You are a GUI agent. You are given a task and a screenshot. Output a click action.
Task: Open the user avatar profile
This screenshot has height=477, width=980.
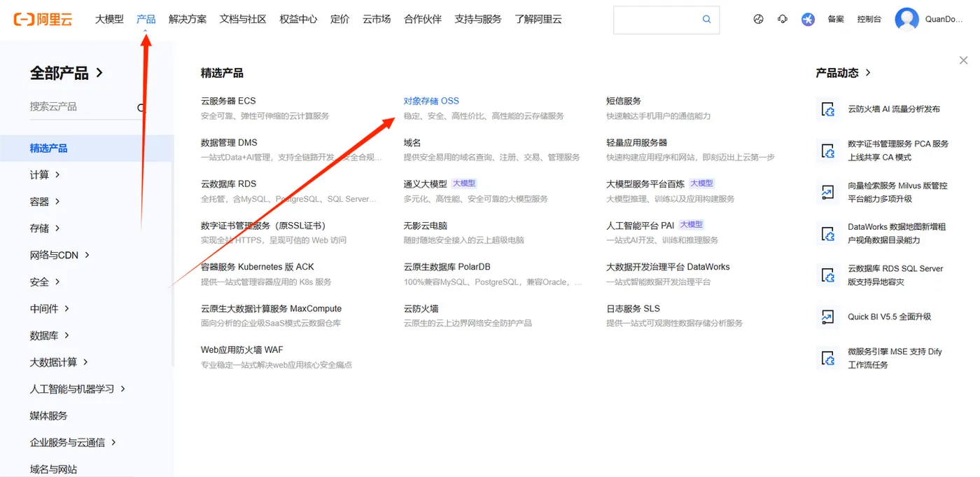coord(906,20)
